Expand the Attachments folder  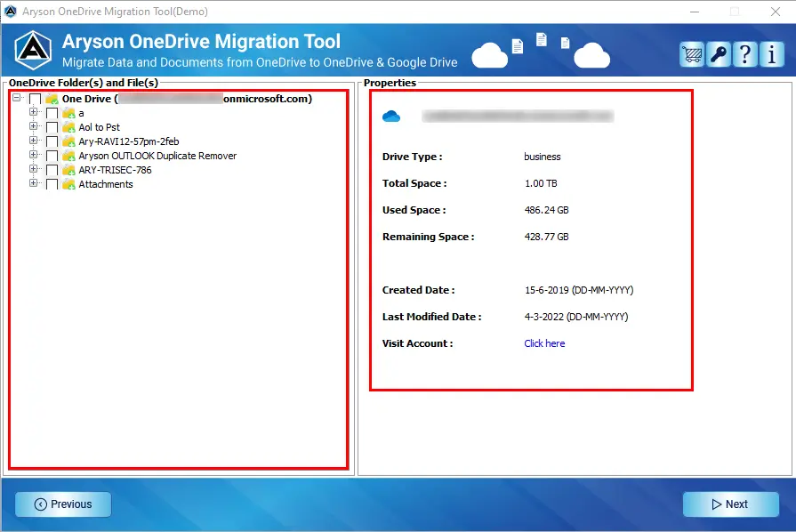coord(34,182)
